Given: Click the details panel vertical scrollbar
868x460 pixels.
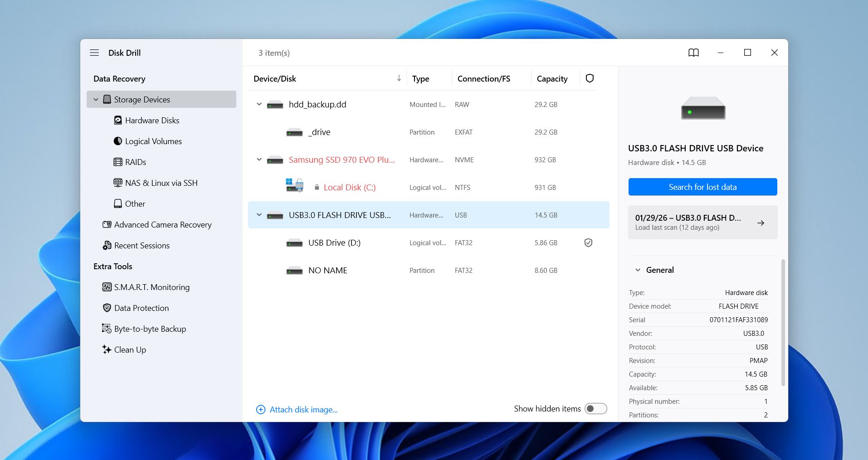Looking at the screenshot, I should (783, 322).
